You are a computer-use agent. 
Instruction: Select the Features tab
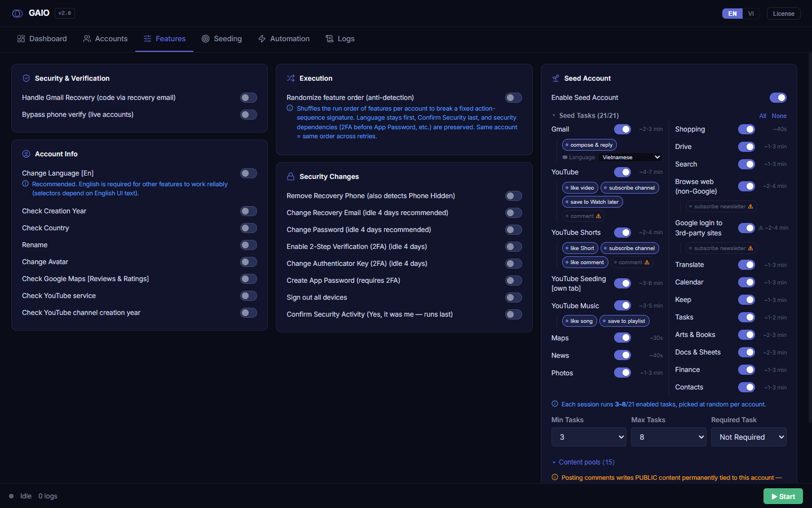click(165, 39)
